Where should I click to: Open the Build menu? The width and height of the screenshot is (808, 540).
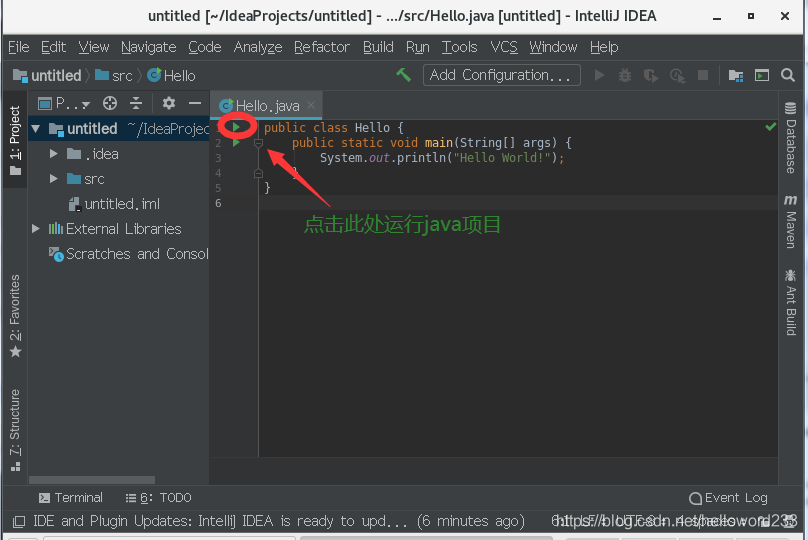378,47
